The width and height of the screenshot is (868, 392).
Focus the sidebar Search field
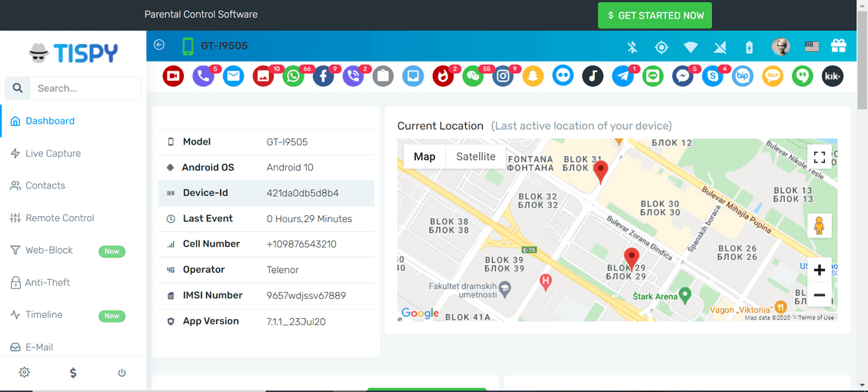(x=85, y=88)
